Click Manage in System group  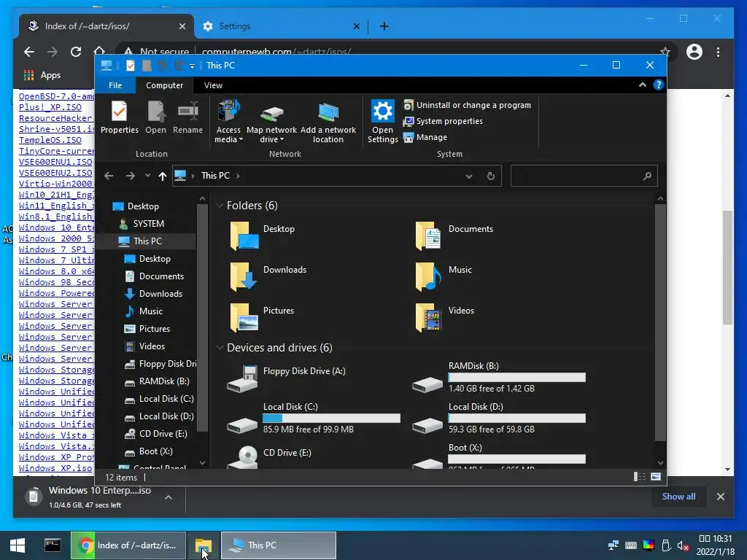tap(425, 137)
